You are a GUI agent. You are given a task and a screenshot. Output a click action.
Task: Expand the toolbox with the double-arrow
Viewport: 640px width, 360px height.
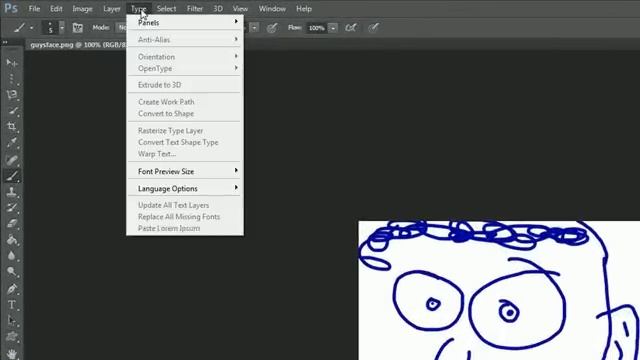5,42
